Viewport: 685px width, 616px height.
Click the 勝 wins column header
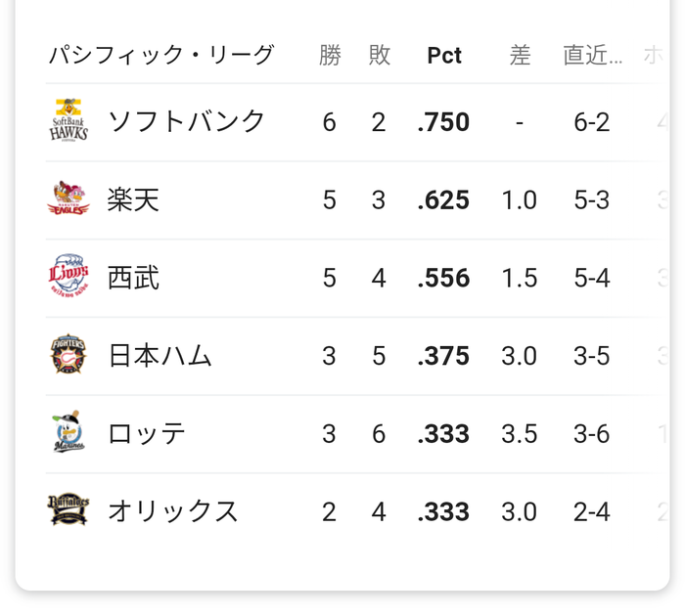[x=330, y=55]
